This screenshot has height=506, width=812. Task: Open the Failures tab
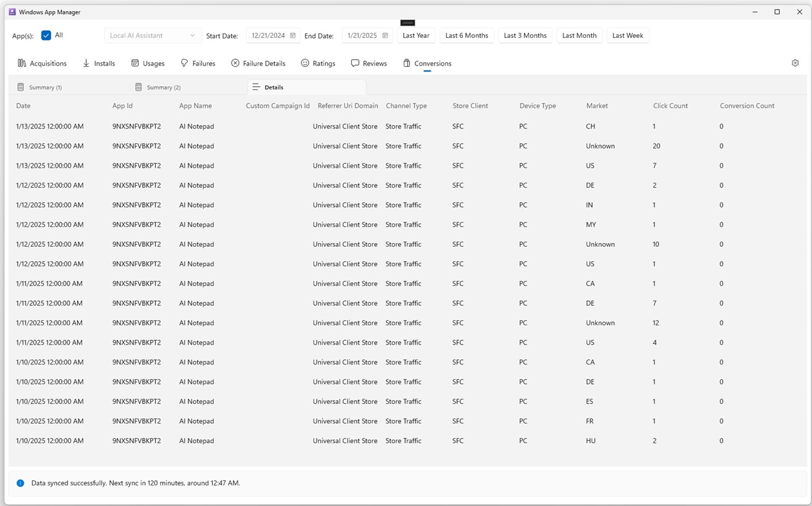pyautogui.click(x=198, y=63)
